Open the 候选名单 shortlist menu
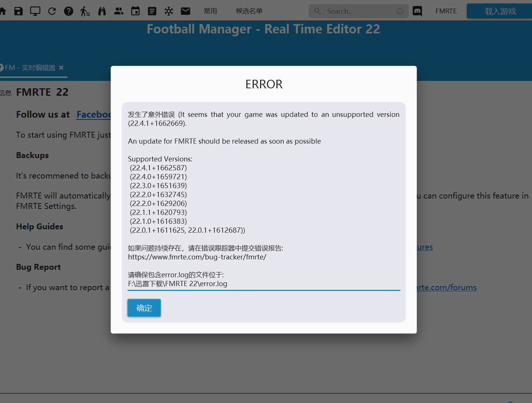Viewport: 532px width, 403px height. [x=249, y=11]
